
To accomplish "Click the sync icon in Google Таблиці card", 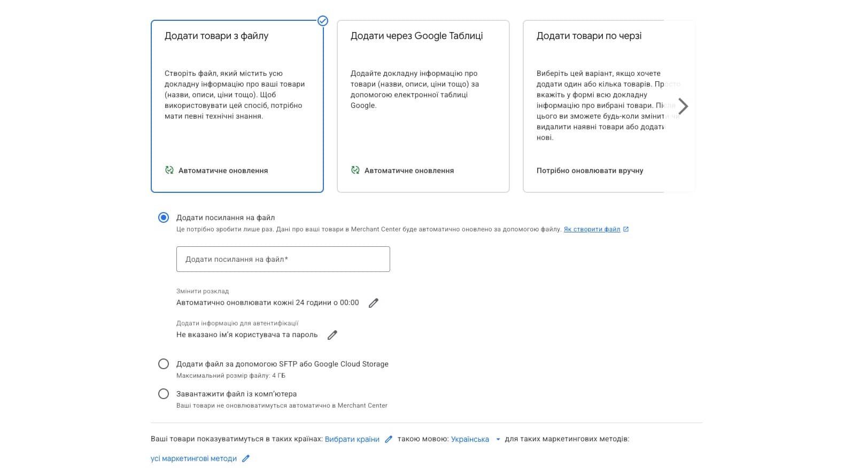I will (x=355, y=170).
